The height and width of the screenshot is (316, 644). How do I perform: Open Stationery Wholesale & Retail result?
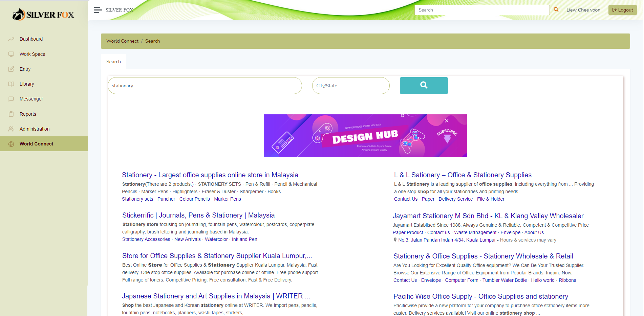(483, 256)
